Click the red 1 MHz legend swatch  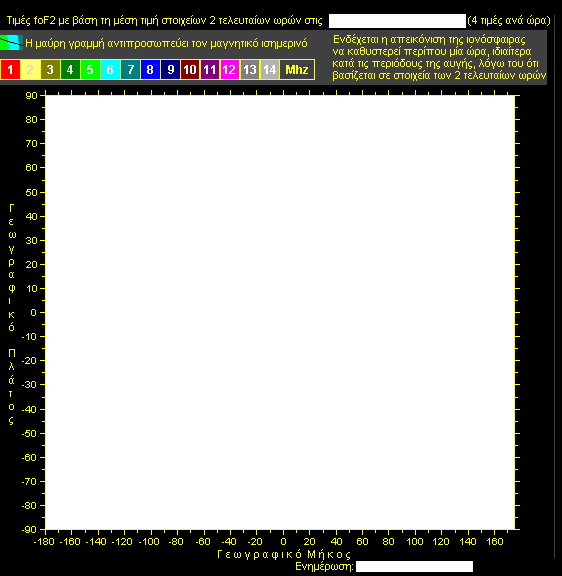10,69
